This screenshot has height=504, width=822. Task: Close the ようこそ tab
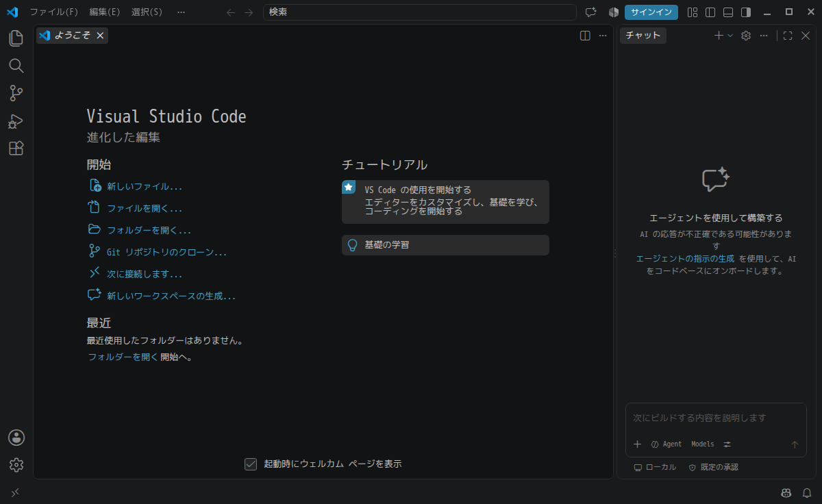click(x=100, y=36)
